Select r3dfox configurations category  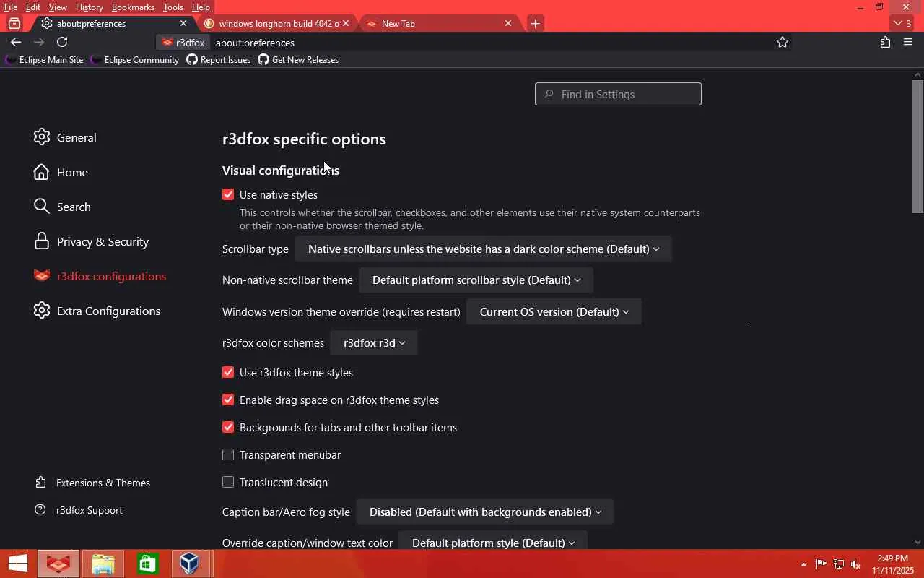(100, 277)
